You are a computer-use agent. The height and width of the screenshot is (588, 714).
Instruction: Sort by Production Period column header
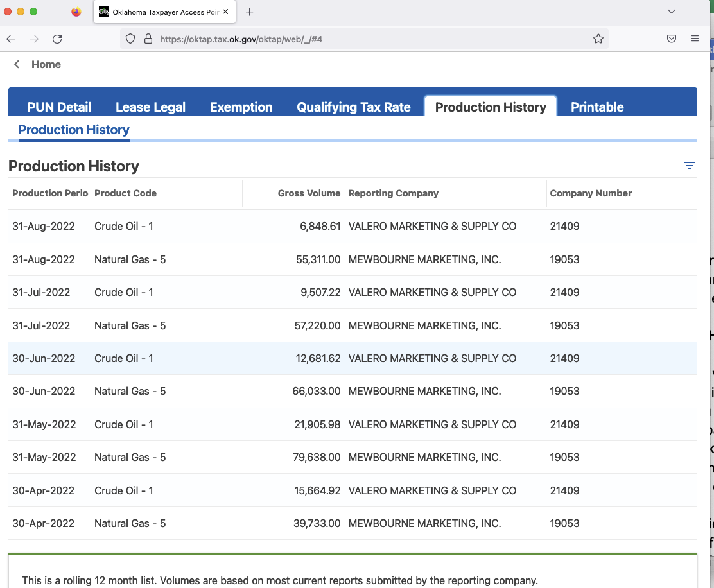(x=49, y=193)
